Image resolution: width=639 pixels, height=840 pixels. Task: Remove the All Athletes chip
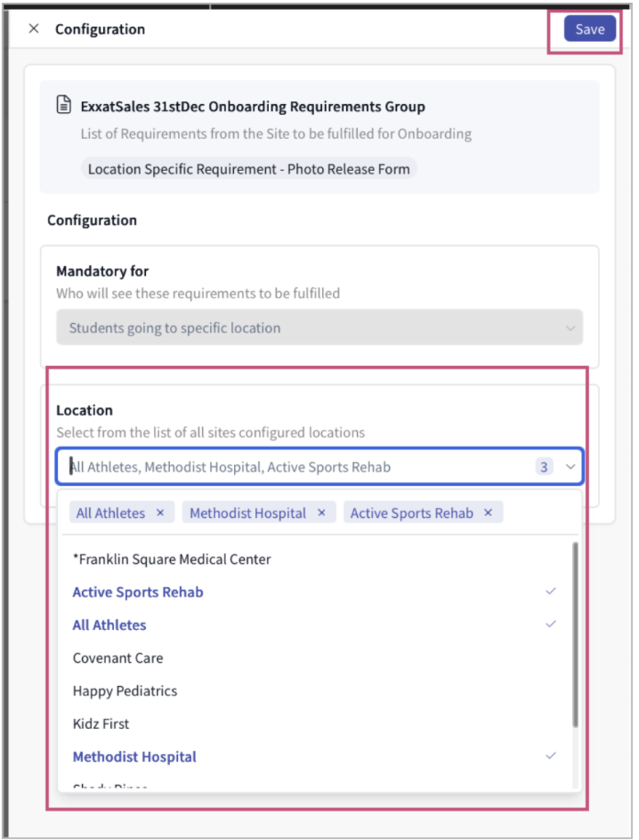tap(160, 513)
